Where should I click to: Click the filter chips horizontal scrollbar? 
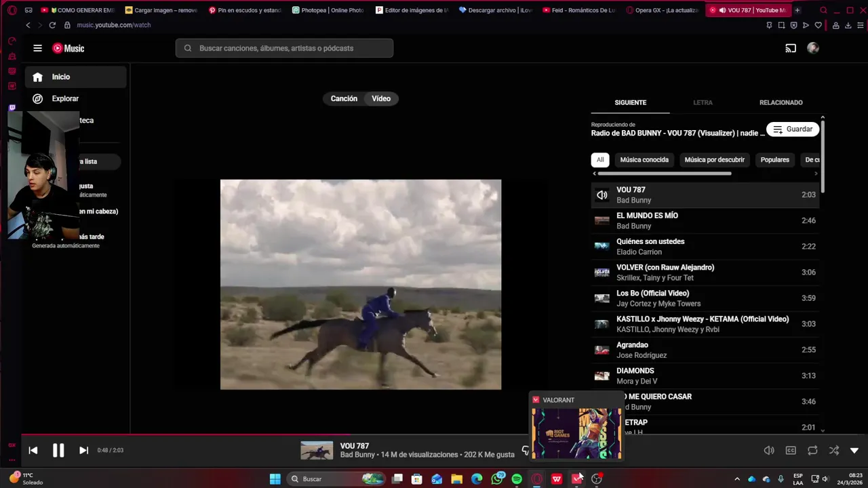pos(665,174)
